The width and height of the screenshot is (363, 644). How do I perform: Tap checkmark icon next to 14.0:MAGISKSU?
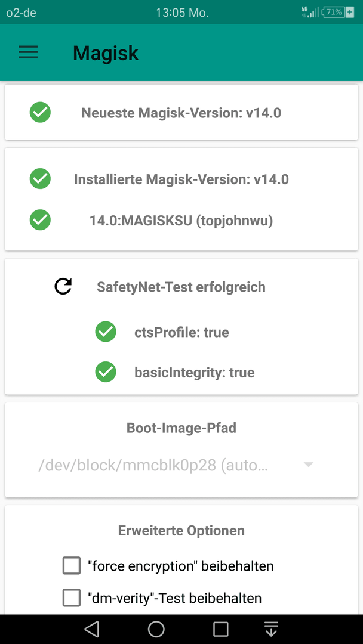[40, 219]
